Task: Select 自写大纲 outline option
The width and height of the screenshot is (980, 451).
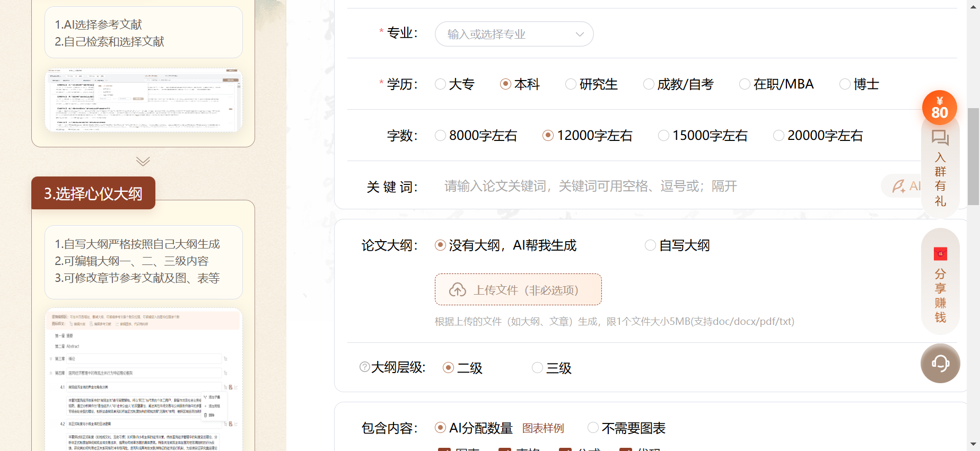Action: 650,245
